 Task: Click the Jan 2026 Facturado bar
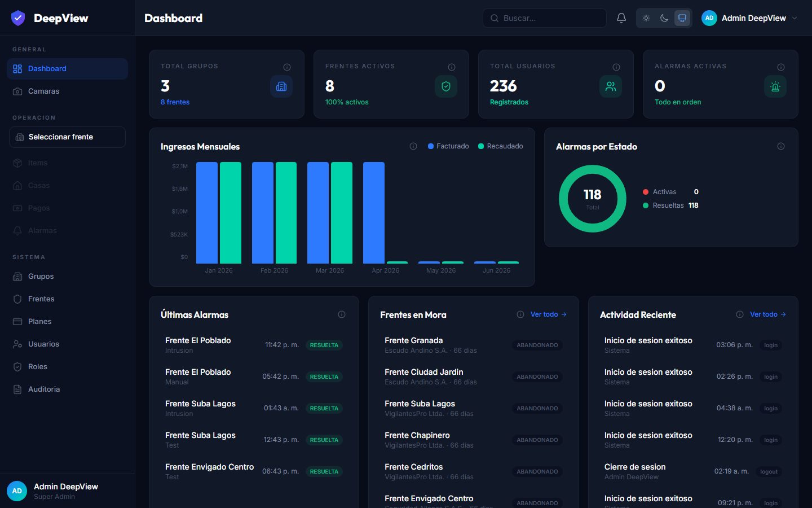point(207,213)
